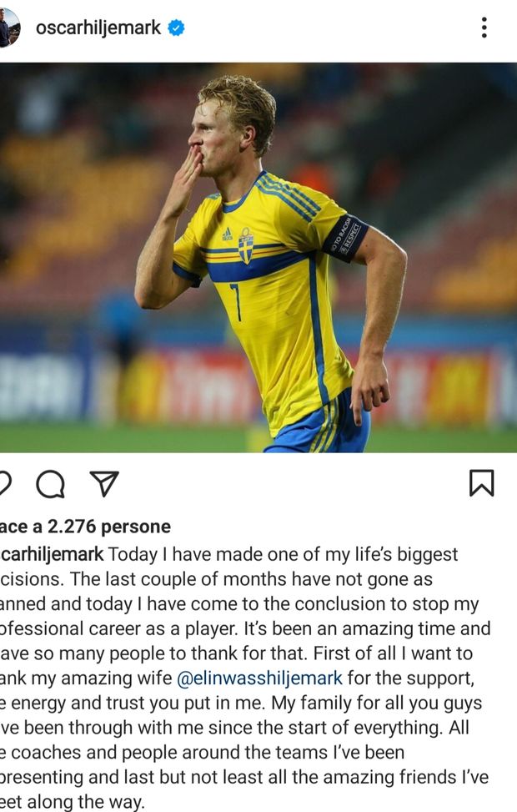
Task: Open the profile picture avatar
Action: [x=9, y=28]
